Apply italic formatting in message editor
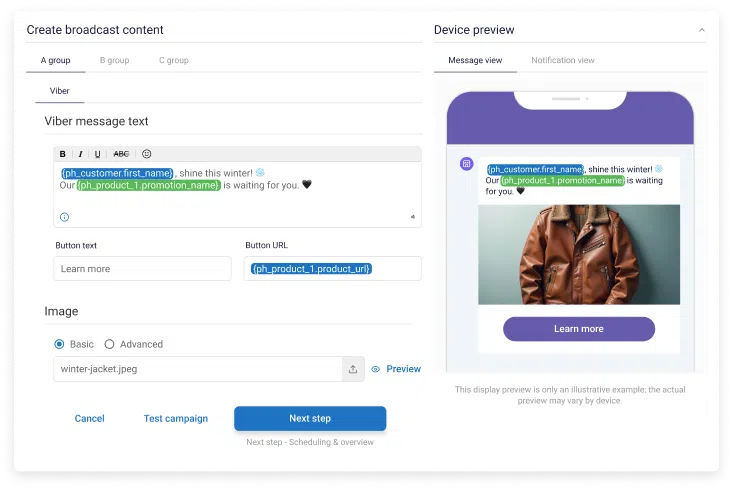Image resolution: width=733 pixels, height=489 pixels. tap(80, 154)
